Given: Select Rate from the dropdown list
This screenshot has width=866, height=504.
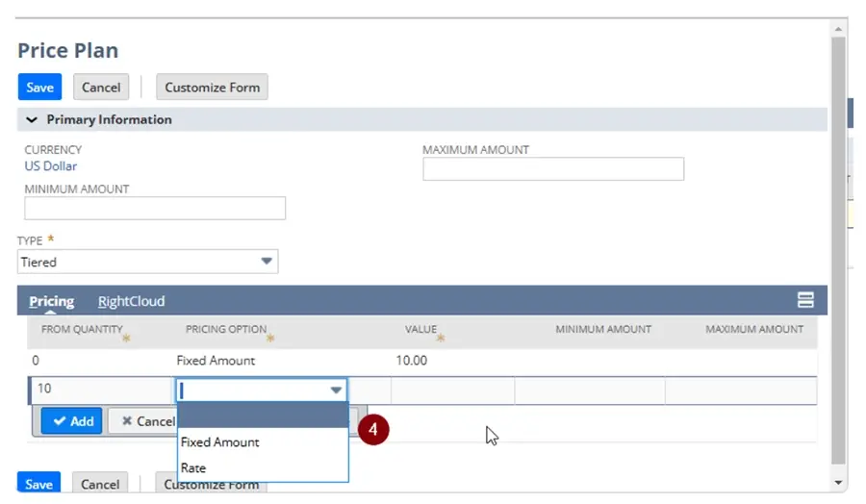Looking at the screenshot, I should pos(193,468).
